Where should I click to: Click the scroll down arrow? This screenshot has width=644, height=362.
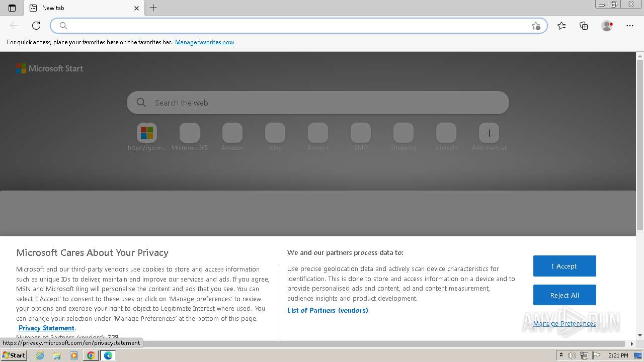coord(640,335)
